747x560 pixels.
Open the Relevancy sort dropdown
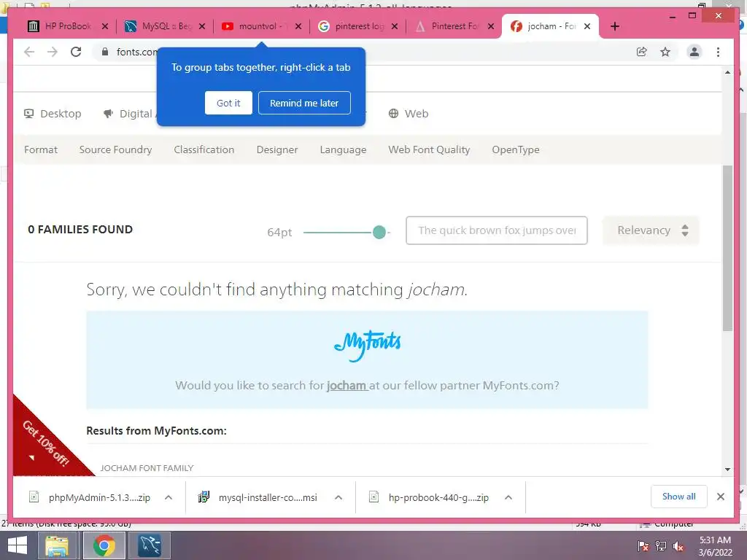point(651,230)
